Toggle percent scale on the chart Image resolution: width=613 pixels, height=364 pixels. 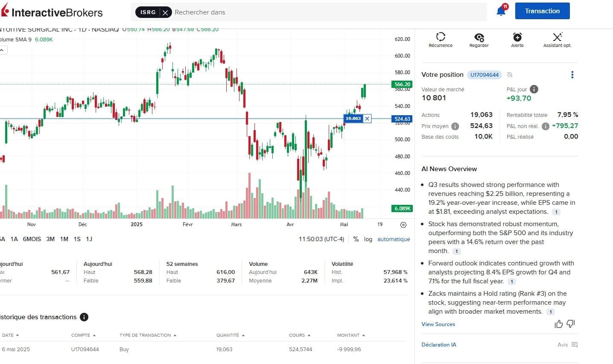click(356, 239)
